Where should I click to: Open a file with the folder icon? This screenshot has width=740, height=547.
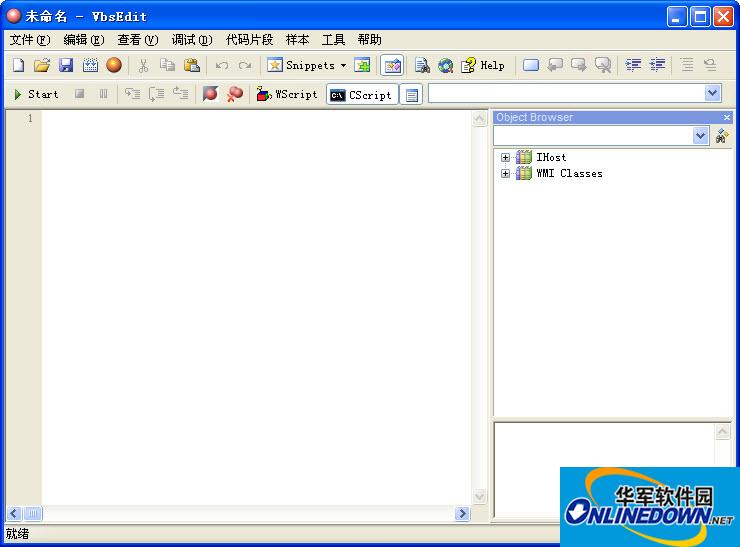pos(42,65)
